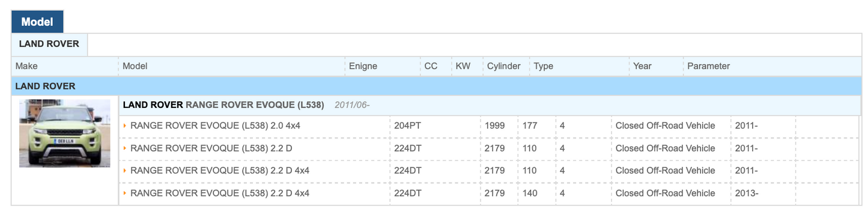Collapse the LAND ROVER blue group header
868x223 pixels.
[436, 86]
